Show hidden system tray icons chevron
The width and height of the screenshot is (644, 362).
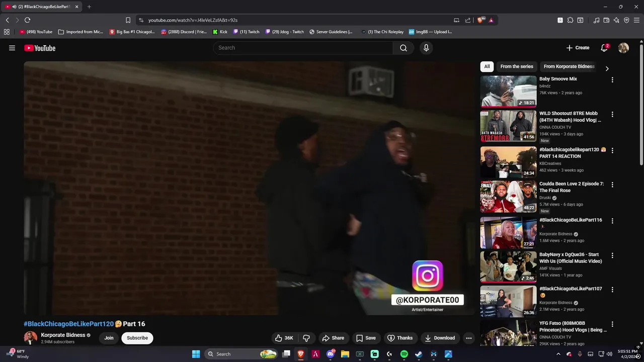[x=558, y=354]
